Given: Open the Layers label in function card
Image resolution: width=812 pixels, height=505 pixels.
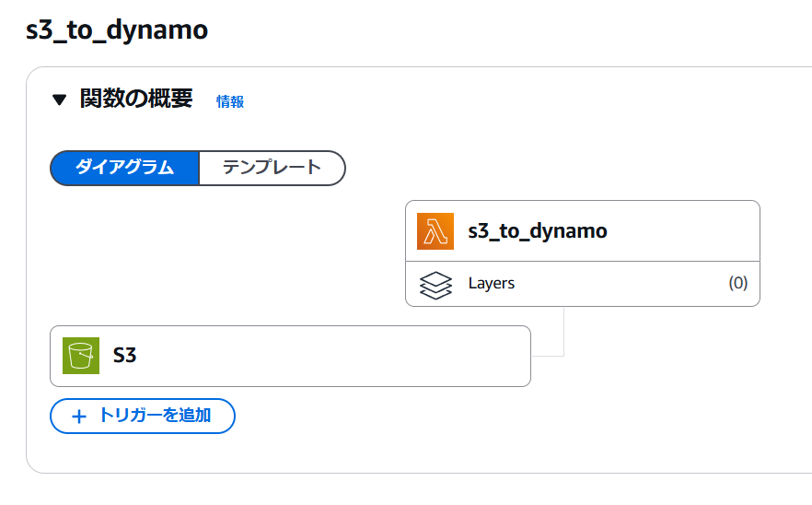Looking at the screenshot, I should coord(492,284).
